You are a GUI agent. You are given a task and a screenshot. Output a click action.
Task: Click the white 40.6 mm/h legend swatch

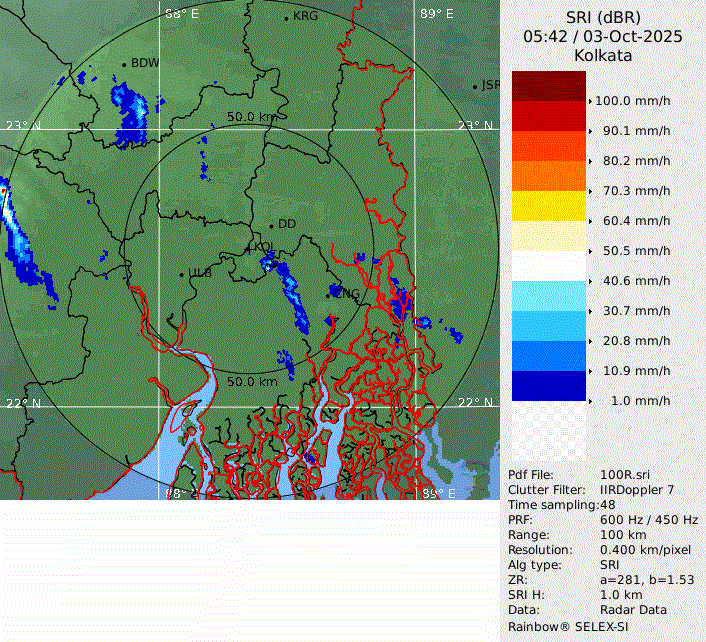pos(548,266)
